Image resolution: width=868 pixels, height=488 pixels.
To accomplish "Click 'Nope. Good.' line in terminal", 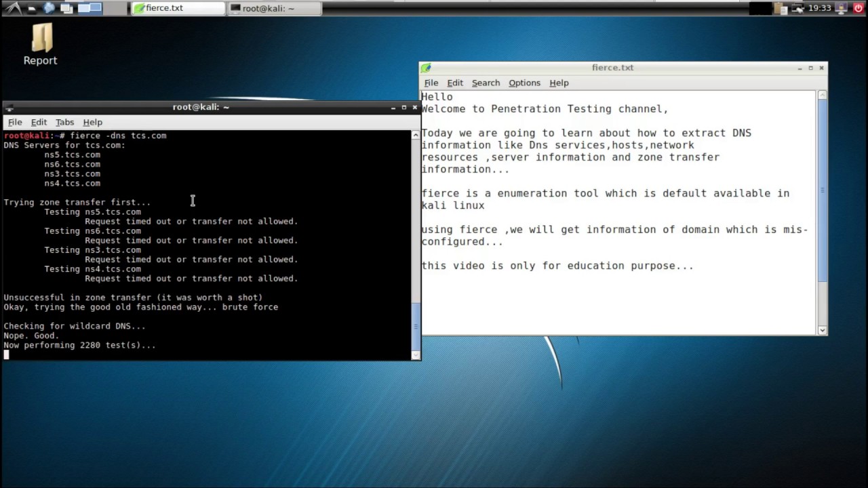I will (31, 335).
